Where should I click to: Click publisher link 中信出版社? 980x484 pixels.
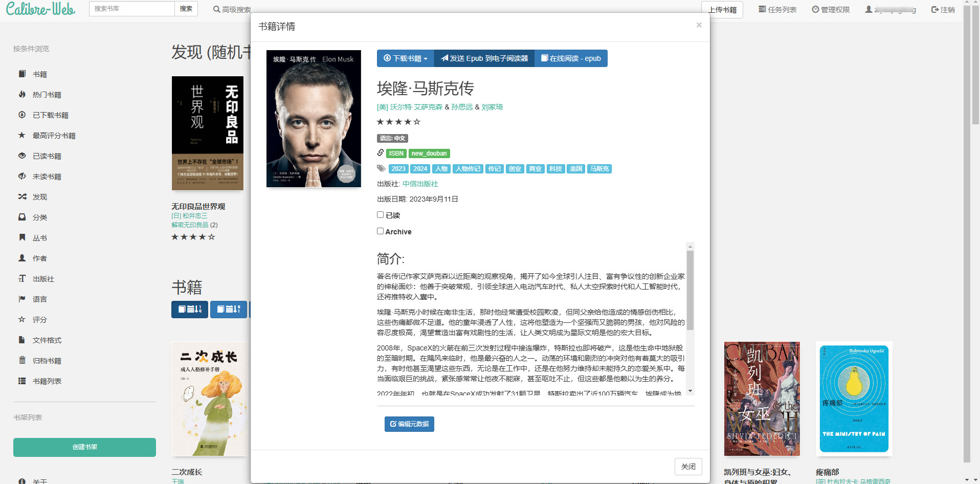[x=420, y=184]
